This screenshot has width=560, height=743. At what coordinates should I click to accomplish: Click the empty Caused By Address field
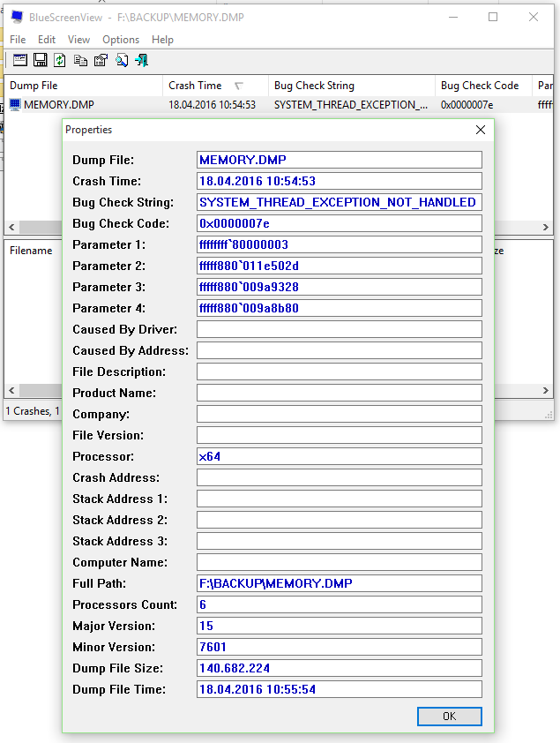340,350
